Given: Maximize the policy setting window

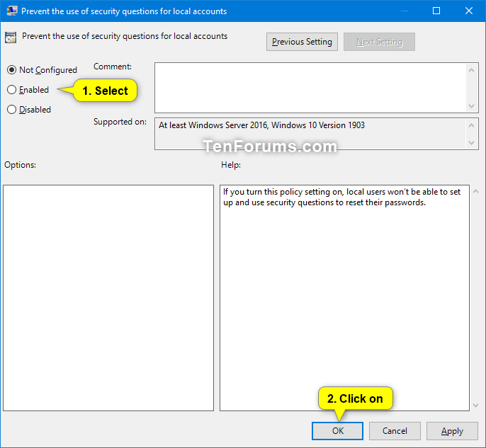Looking at the screenshot, I should pos(436,11).
